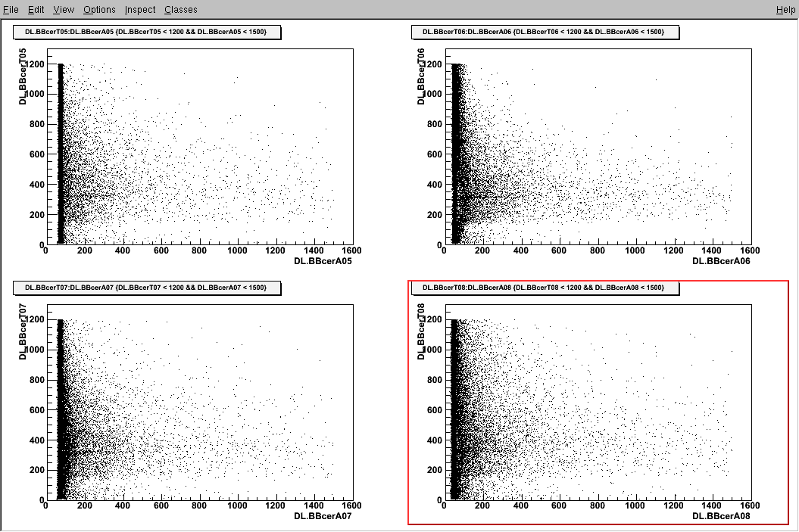Select the BBcerT07:BBcerA07 plot title box
This screenshot has width=799, height=532.
click(147, 288)
